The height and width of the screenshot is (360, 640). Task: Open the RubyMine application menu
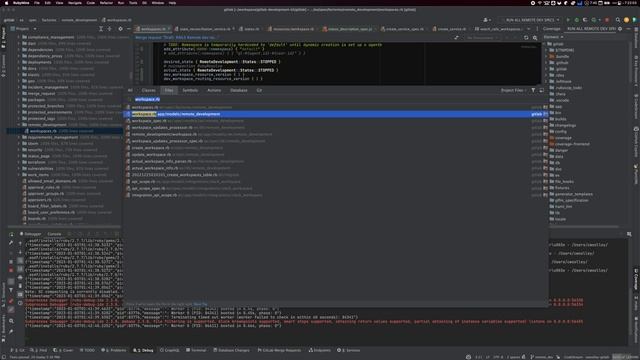(x=21, y=3)
